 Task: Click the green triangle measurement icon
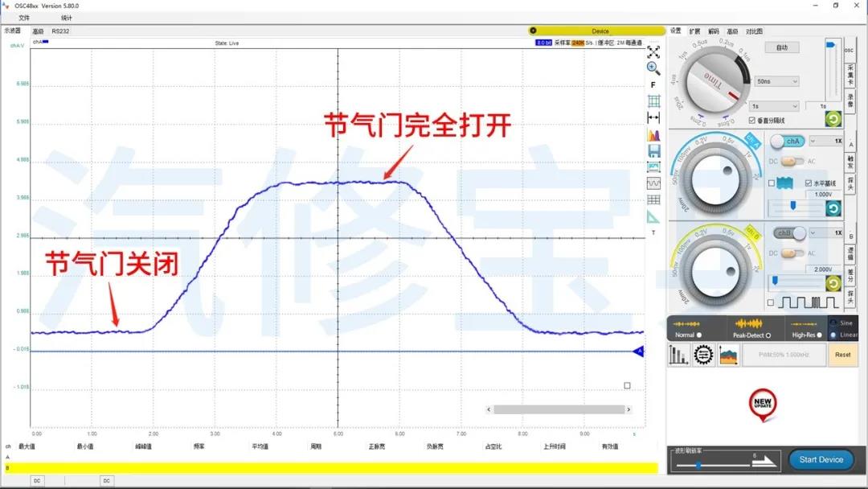(x=653, y=217)
